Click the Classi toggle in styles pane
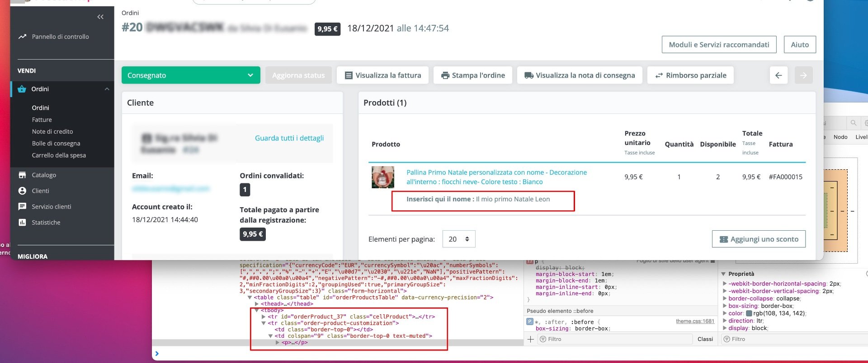868x363 pixels. tap(705, 339)
